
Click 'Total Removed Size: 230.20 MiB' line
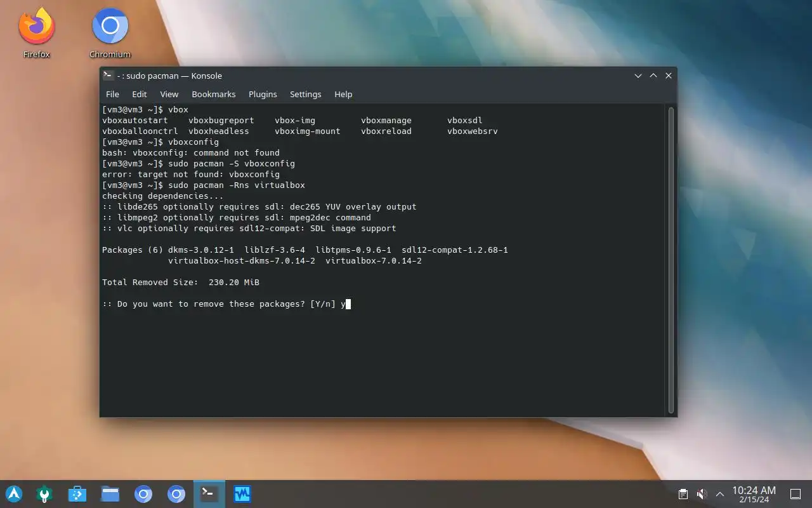pos(181,283)
